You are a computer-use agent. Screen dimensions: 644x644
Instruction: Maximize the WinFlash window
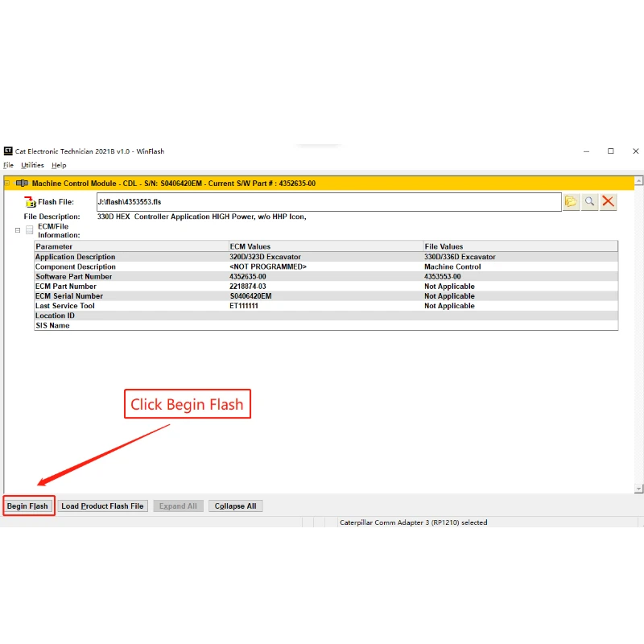(x=611, y=151)
